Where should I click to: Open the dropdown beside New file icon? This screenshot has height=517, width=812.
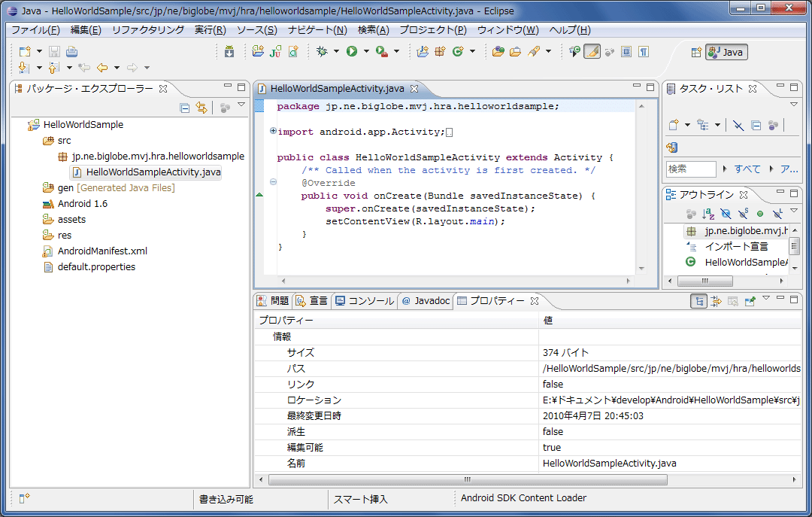point(39,51)
